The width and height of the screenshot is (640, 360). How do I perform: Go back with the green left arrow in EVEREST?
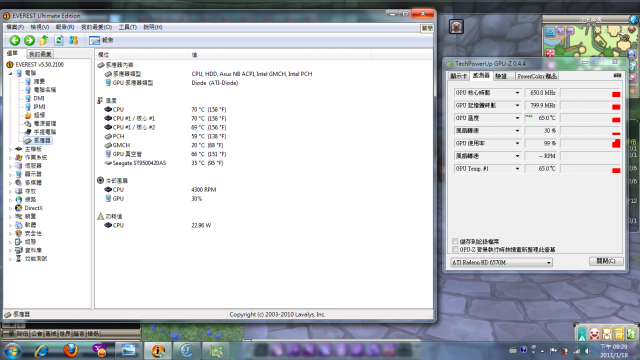coord(15,40)
